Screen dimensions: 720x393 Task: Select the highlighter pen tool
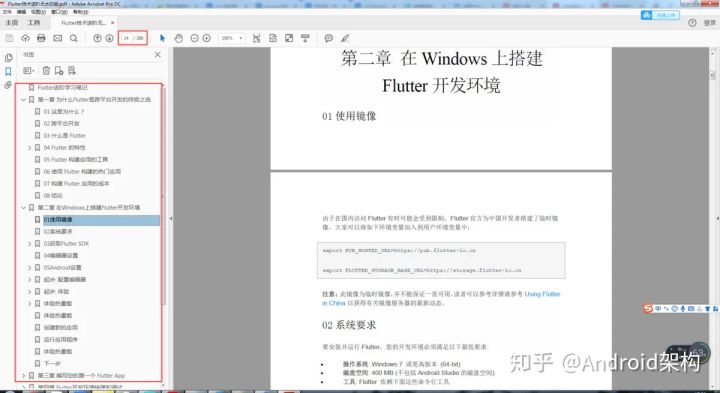[345, 39]
